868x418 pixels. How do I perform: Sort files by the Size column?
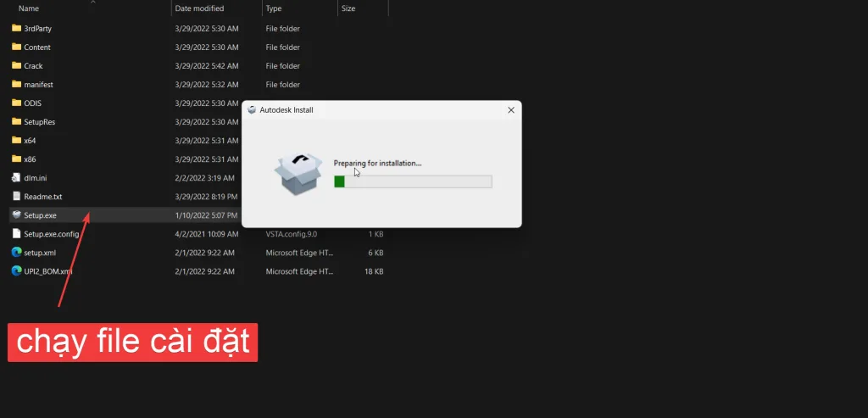(x=348, y=8)
